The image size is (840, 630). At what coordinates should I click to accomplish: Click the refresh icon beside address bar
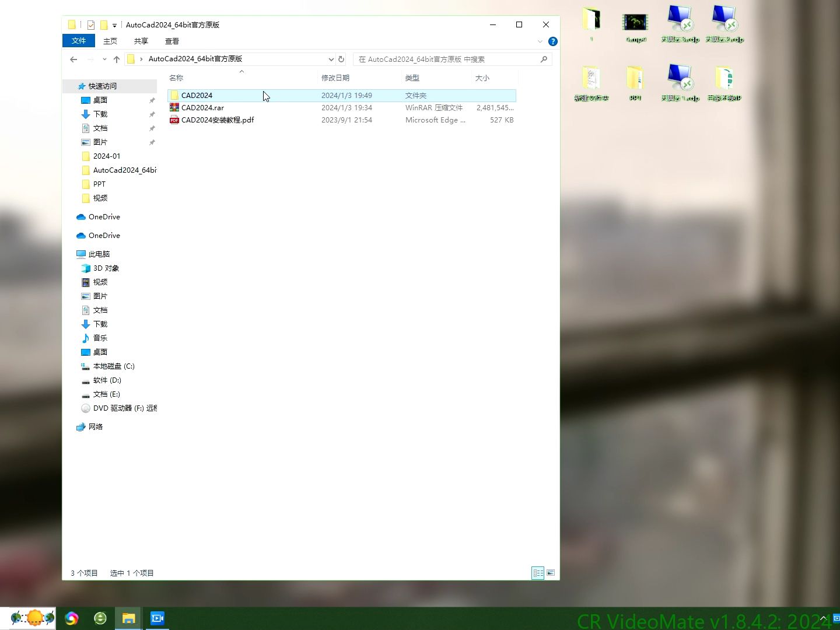point(341,59)
